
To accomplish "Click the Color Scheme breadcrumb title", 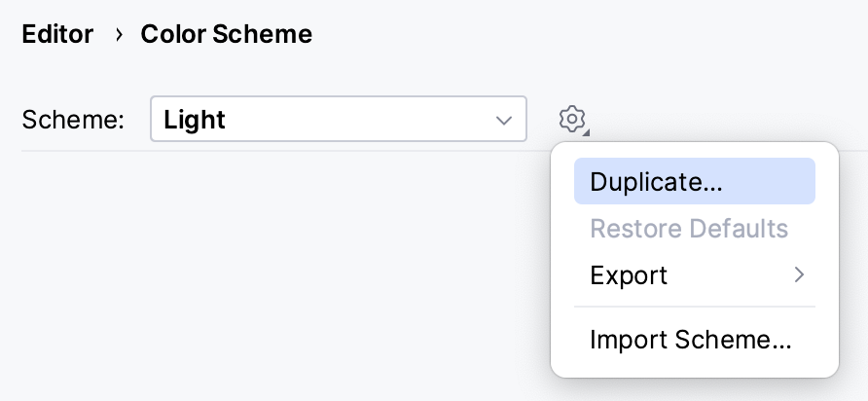I will [x=226, y=35].
